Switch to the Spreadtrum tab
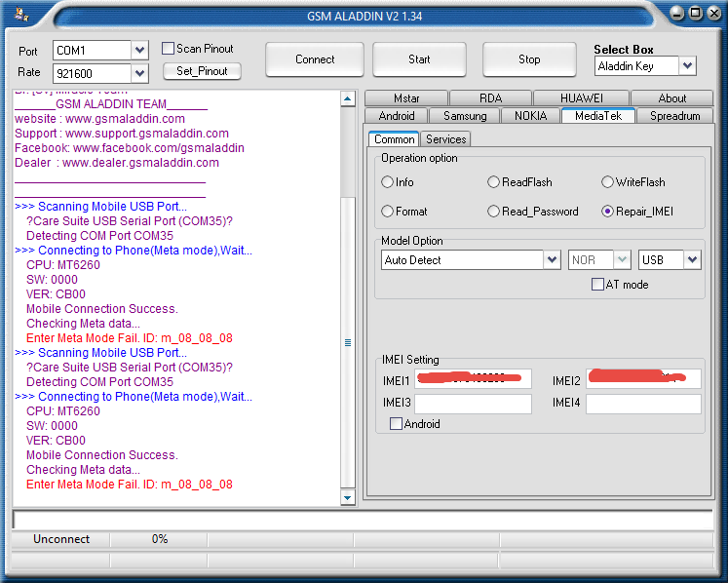728x583 pixels. tap(674, 116)
